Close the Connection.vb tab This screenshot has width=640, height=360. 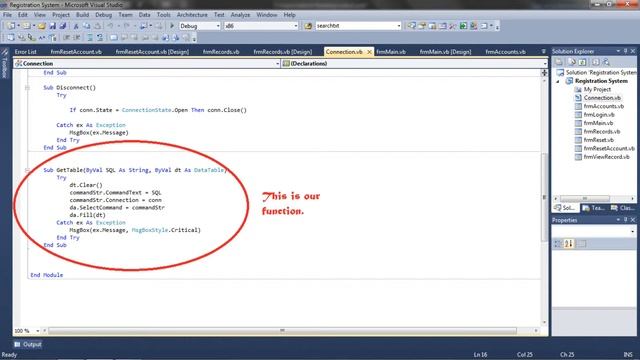tap(369, 52)
